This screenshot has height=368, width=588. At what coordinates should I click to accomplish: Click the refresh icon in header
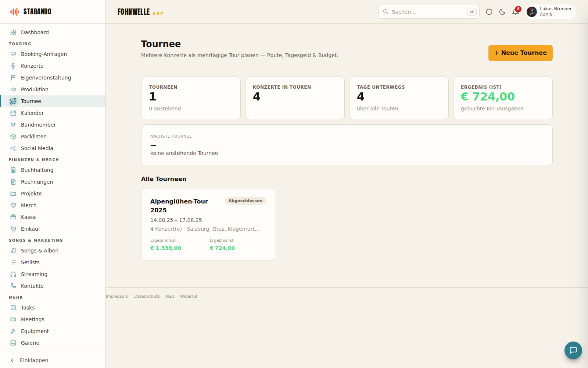(x=489, y=12)
